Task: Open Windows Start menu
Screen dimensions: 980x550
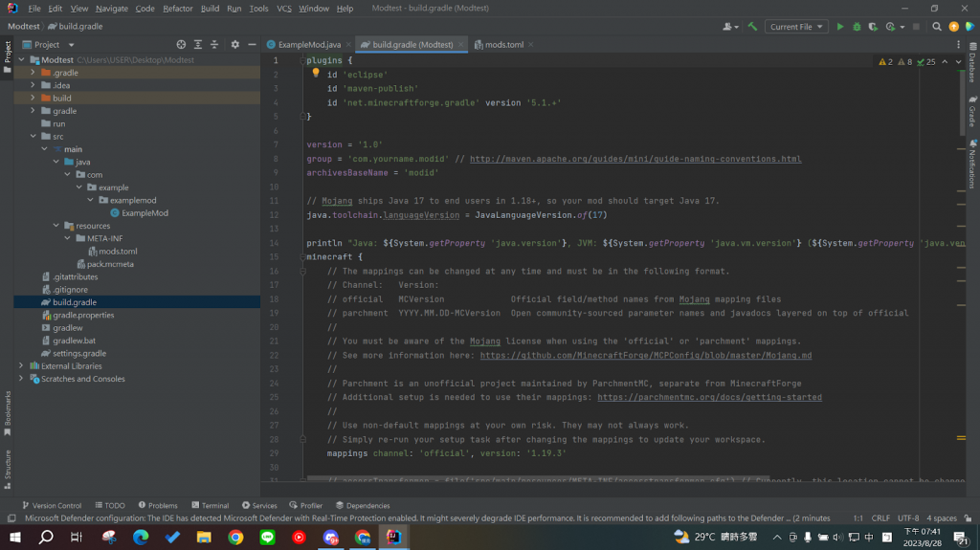Action: (x=15, y=537)
